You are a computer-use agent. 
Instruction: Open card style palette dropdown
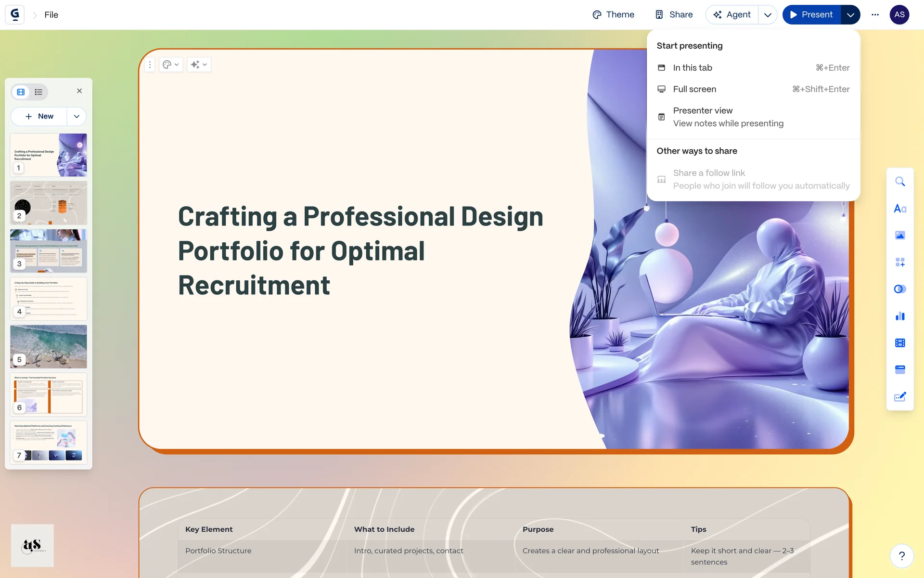tap(170, 65)
